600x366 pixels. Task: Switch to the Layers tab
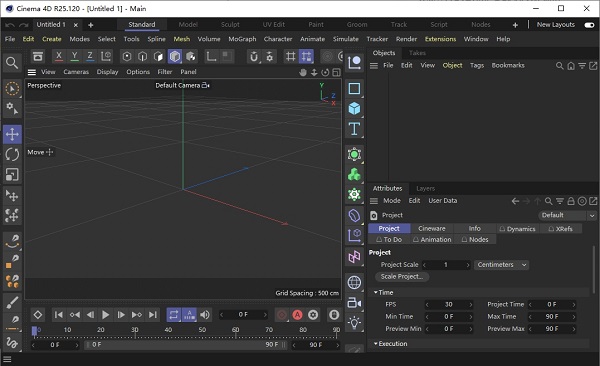(x=426, y=188)
